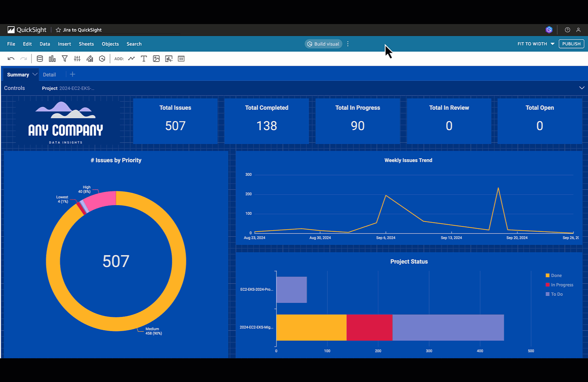Open the Data menu
Image resolution: width=588 pixels, height=382 pixels.
(45, 44)
